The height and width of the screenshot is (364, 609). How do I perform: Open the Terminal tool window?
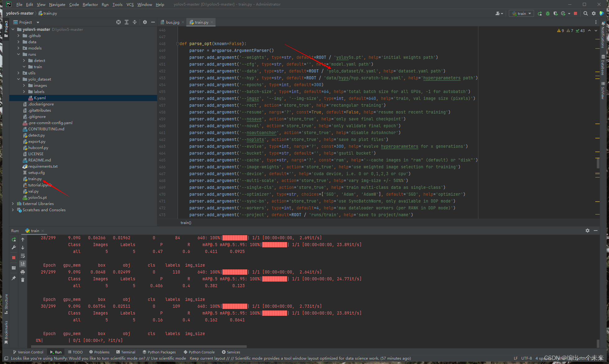126,352
